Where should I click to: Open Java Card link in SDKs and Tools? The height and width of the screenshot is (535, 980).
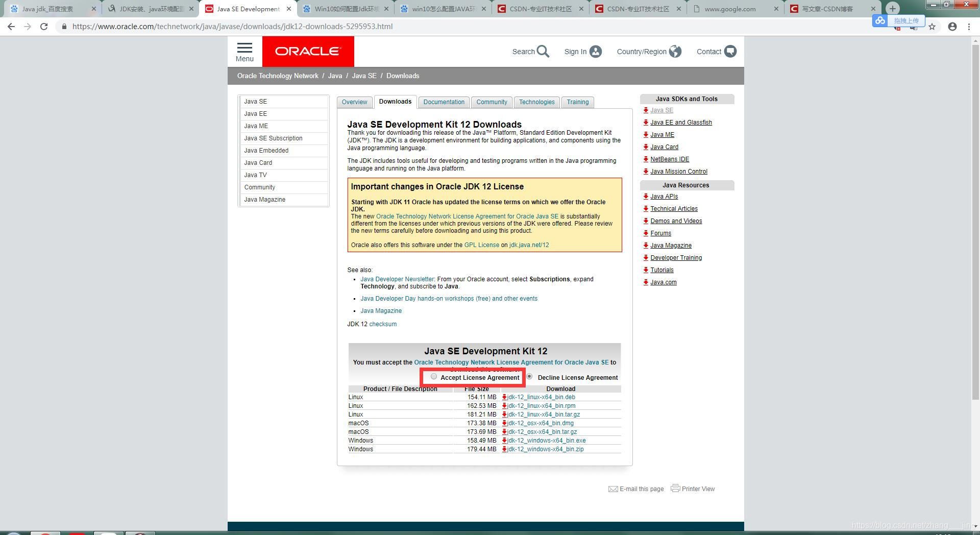coord(664,147)
